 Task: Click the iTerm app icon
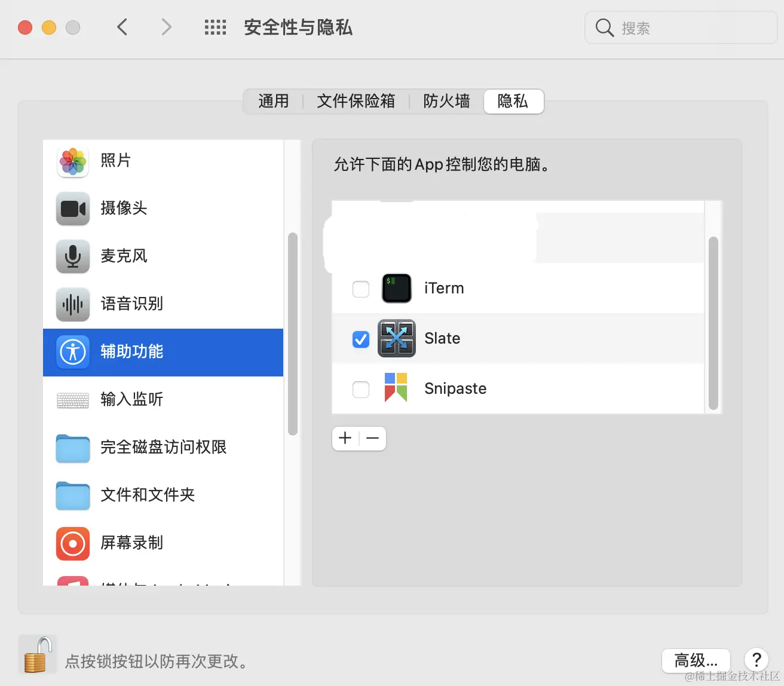[x=397, y=289]
